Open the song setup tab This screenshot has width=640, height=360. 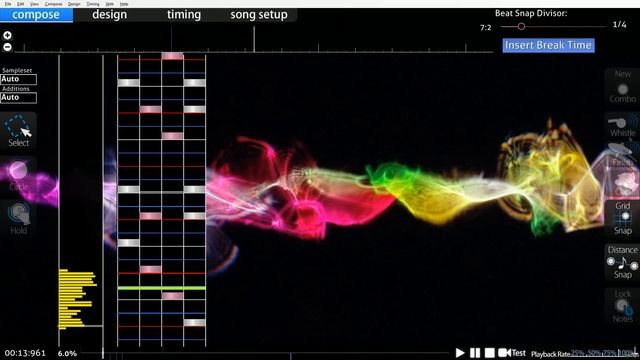(x=259, y=15)
